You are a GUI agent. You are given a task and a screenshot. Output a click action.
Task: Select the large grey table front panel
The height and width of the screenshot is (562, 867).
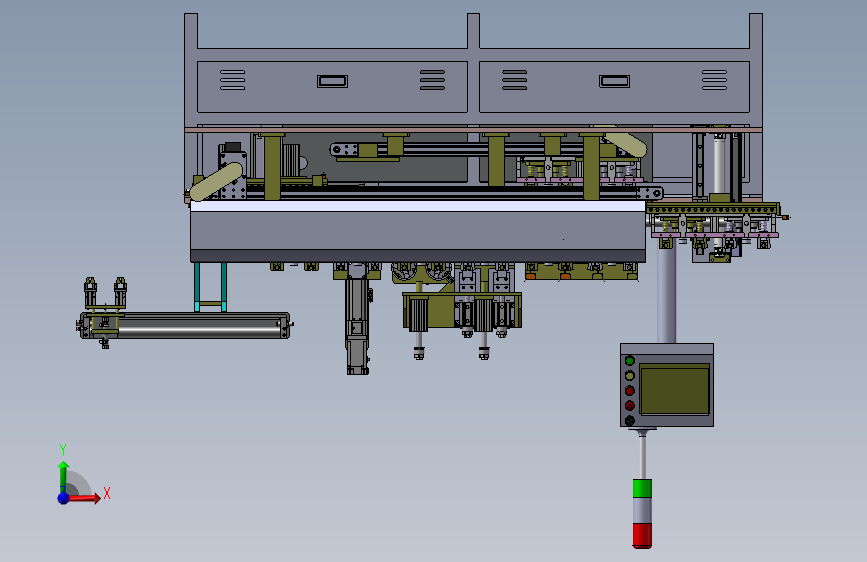pos(418,231)
